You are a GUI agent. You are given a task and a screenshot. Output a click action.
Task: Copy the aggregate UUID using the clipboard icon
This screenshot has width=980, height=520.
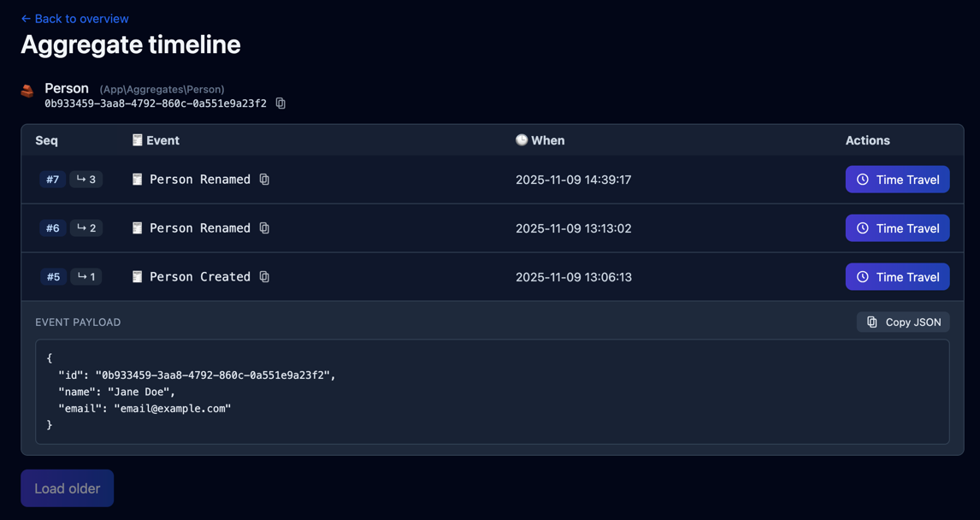click(280, 103)
